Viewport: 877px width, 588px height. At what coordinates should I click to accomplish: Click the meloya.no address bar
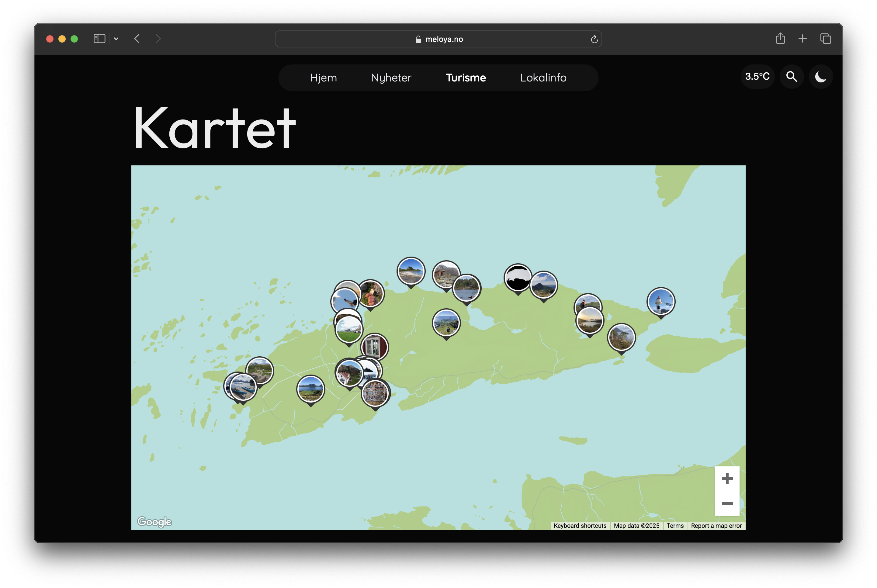[438, 39]
